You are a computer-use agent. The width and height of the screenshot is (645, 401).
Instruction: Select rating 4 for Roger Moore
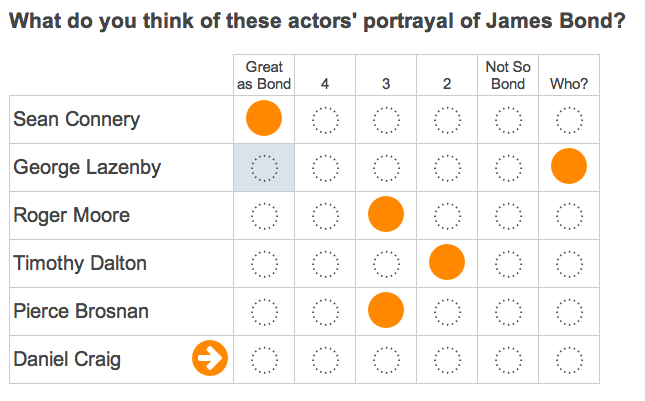[x=325, y=216]
